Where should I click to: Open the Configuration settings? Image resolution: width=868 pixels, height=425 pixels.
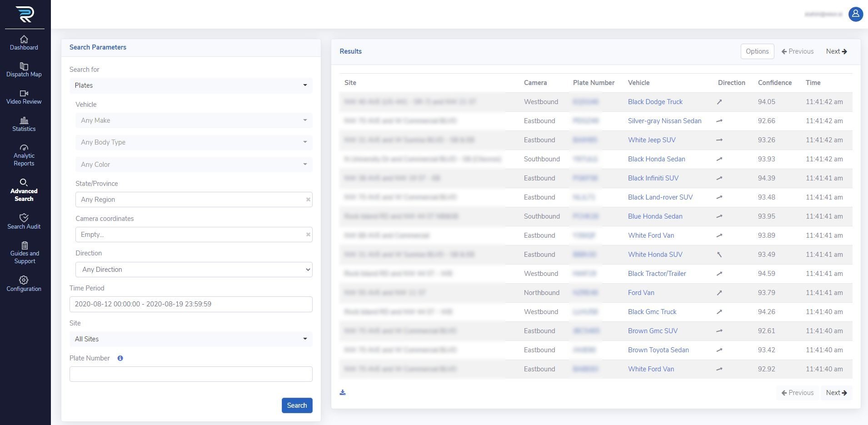pos(24,284)
